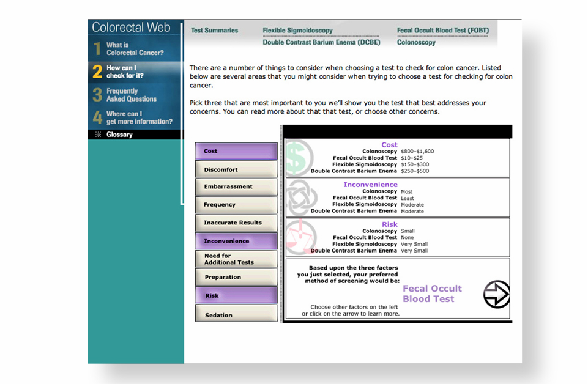Select the Discomfort factor

236,169
